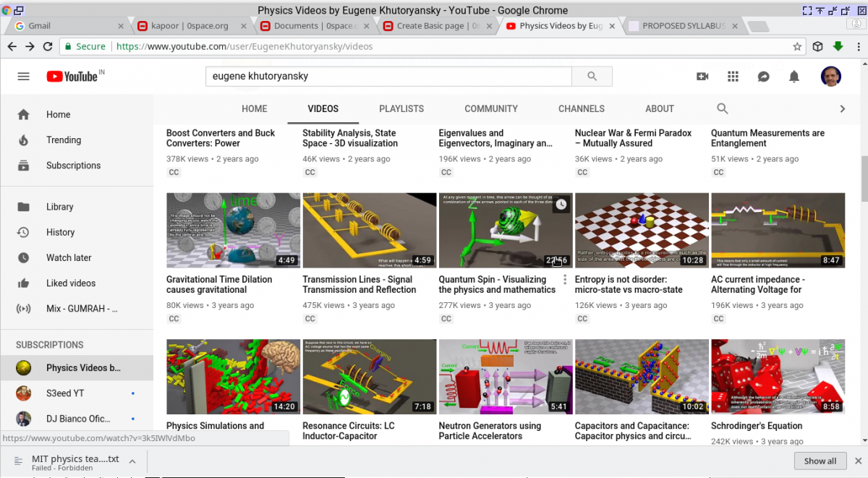
Task: Go back with browser back arrow
Action: coord(12,46)
